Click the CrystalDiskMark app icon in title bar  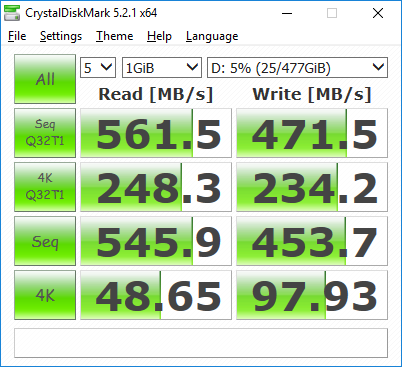pos(12,13)
